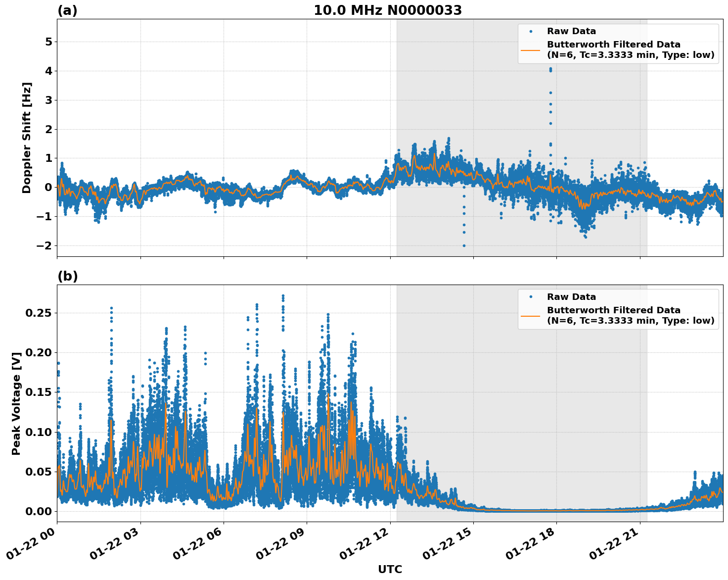Click the peak voltage point near 0.27 V

pos(283,295)
